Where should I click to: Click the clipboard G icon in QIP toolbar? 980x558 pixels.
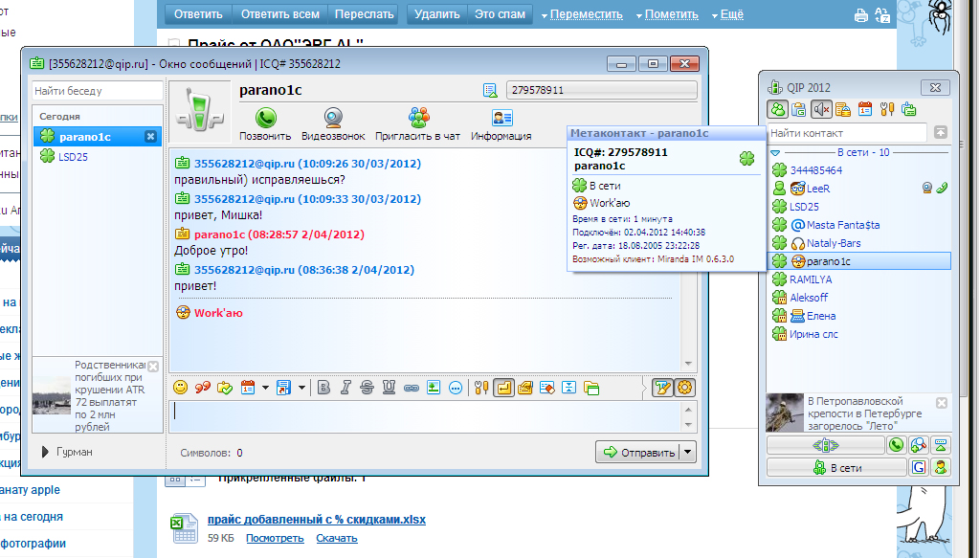click(x=799, y=110)
